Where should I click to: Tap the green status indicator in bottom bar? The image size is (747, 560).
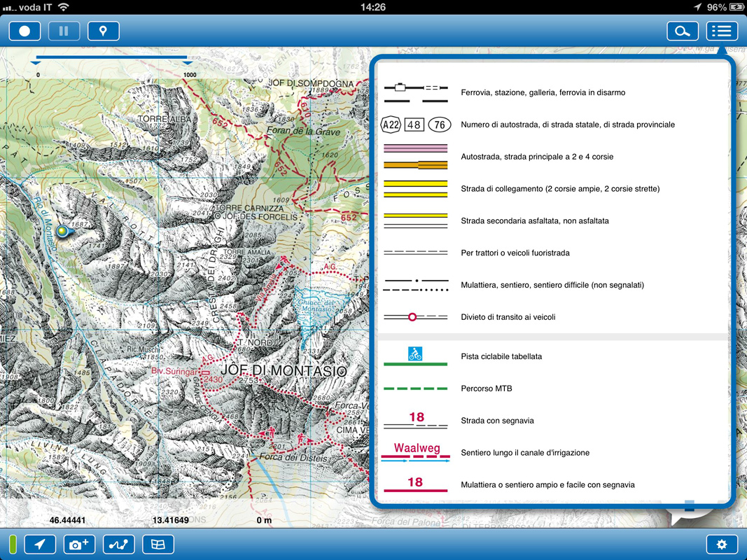click(x=13, y=545)
